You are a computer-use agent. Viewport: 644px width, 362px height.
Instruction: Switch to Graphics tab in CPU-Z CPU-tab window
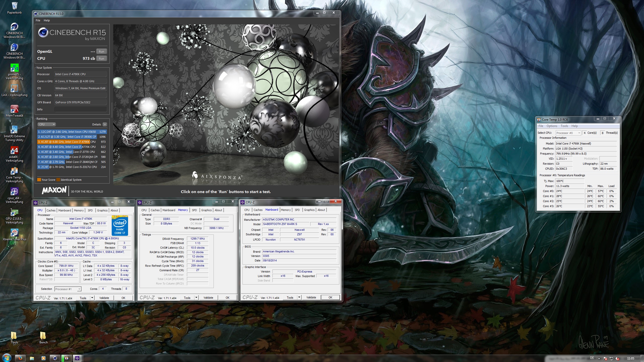[102, 210]
